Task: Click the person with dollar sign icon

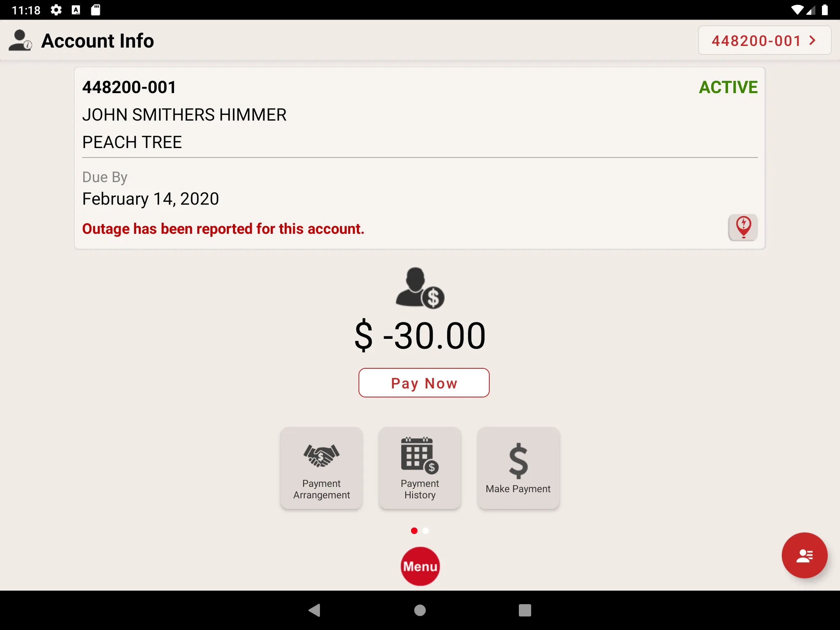Action: [x=419, y=288]
